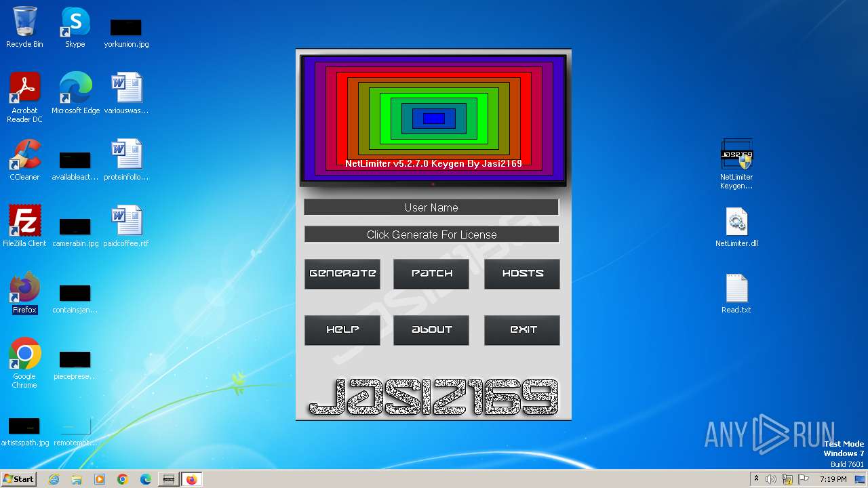Click the About button
Image resolution: width=868 pixels, height=488 pixels.
pos(431,330)
